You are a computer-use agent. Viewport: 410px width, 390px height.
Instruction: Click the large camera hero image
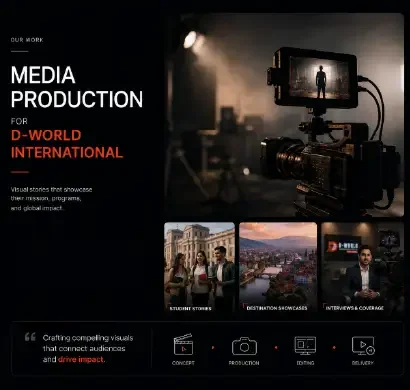[284, 115]
